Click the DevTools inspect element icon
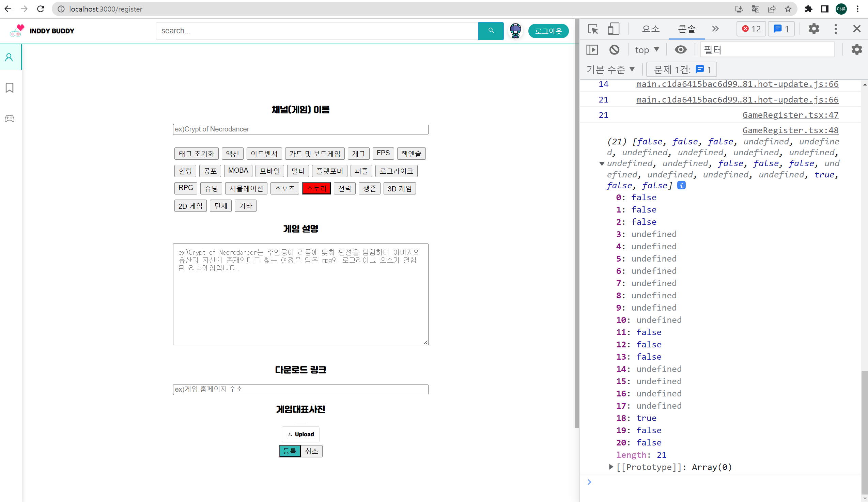868x502 pixels. point(593,29)
